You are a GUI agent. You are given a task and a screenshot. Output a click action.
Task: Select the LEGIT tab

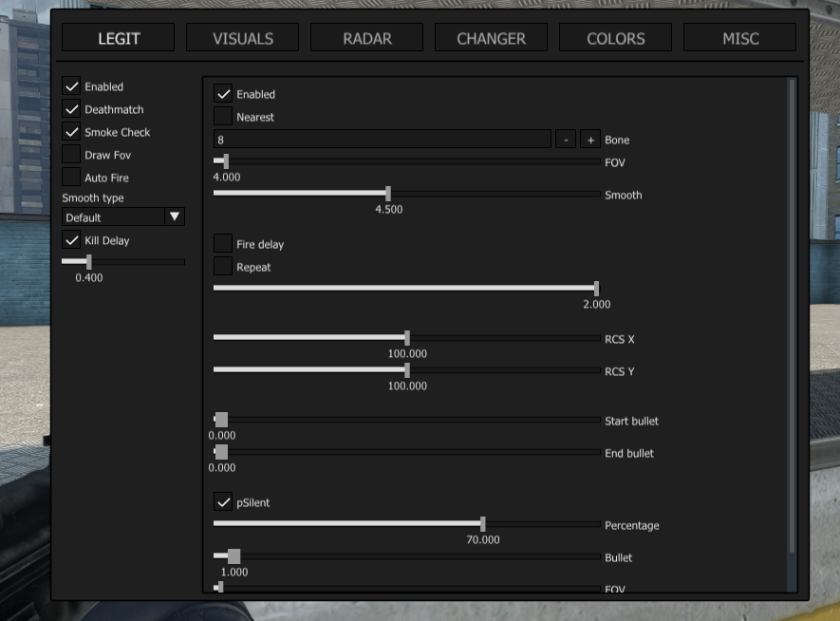pos(118,38)
